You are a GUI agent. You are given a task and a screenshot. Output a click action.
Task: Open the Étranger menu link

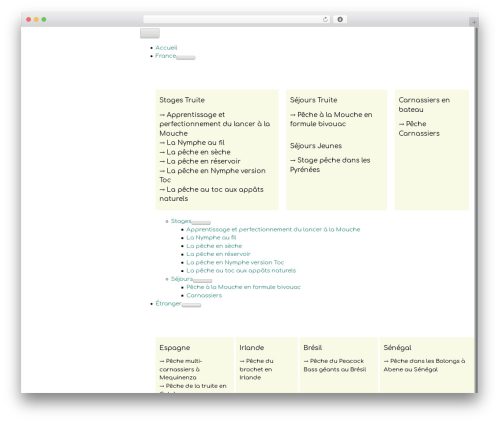click(168, 303)
